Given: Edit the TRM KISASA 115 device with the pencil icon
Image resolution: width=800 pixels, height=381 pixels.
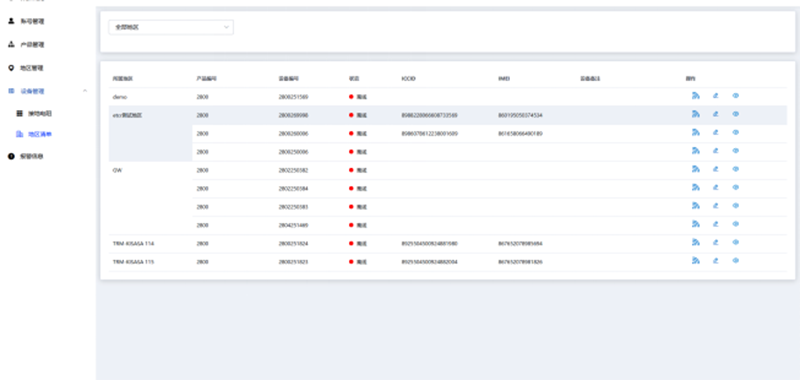Looking at the screenshot, I should (715, 261).
